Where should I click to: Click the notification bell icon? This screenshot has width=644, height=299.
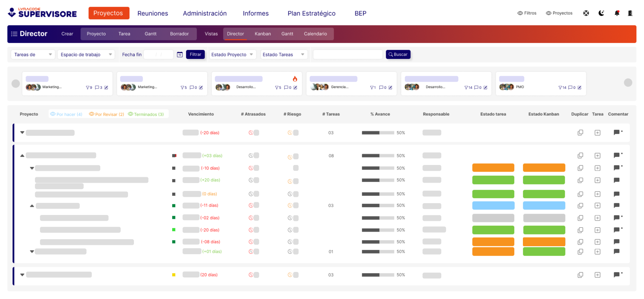(x=617, y=13)
